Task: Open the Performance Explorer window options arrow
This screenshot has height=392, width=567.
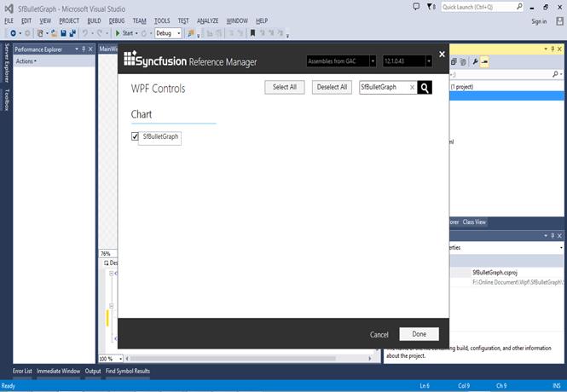Action: click(x=77, y=49)
